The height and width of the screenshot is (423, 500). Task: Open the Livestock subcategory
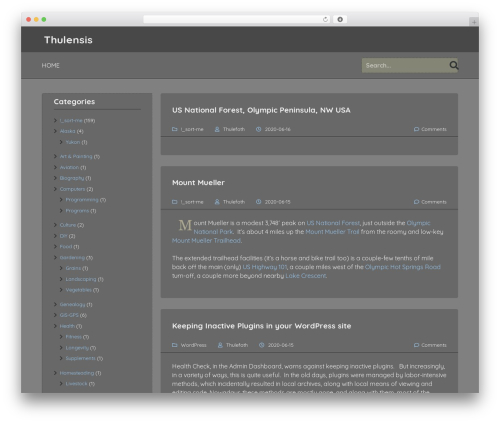[x=76, y=384]
